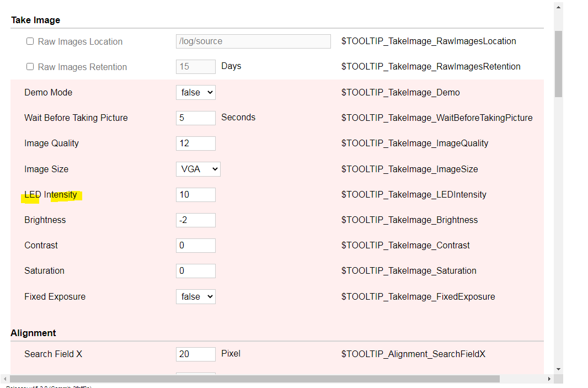Open the Fixed Exposure dropdown
588x388 pixels.
click(x=195, y=296)
